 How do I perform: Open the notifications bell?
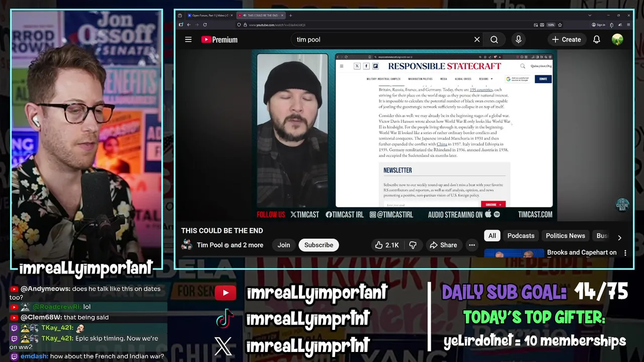(597, 39)
